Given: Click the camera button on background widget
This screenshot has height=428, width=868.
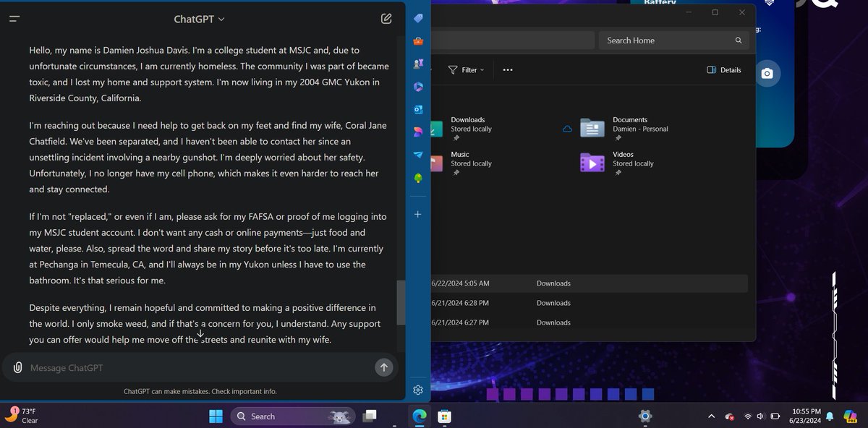Looking at the screenshot, I should point(767,73).
